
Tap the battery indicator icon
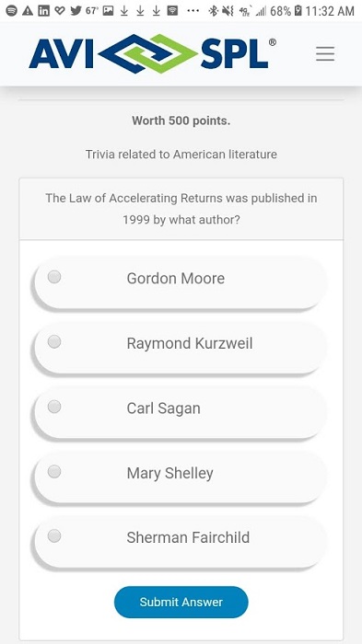click(x=298, y=11)
